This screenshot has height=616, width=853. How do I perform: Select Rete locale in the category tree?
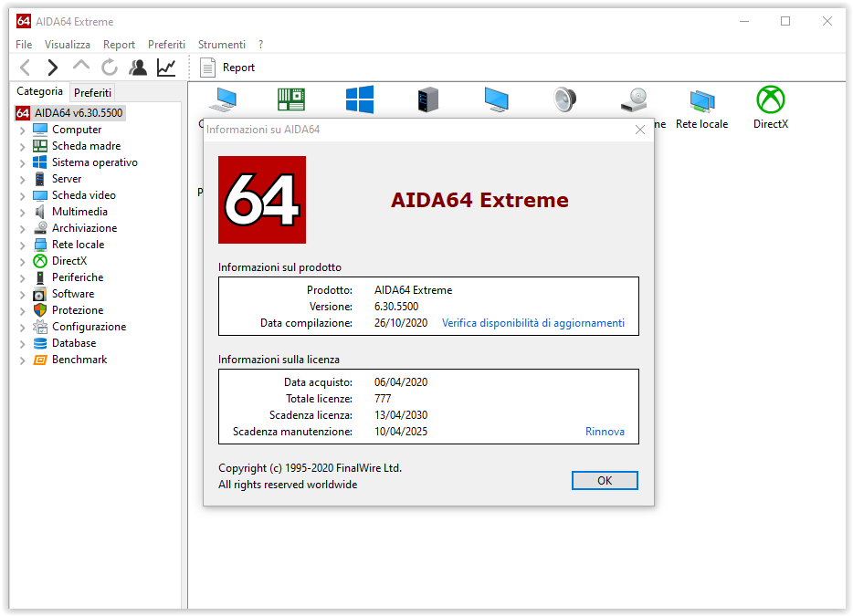pos(78,244)
